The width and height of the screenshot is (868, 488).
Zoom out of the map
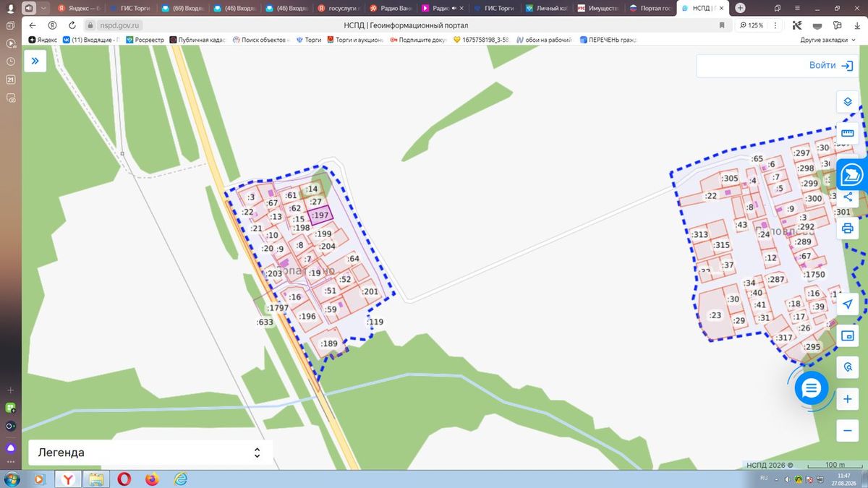point(848,431)
